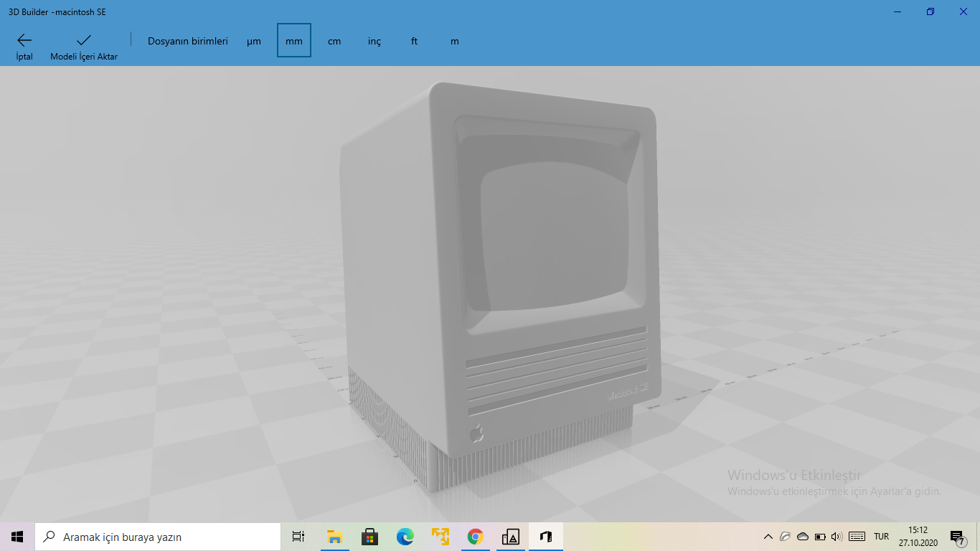Viewport: 980px width, 551px height.
Task: Click the taskbar search box
Action: pos(158,537)
